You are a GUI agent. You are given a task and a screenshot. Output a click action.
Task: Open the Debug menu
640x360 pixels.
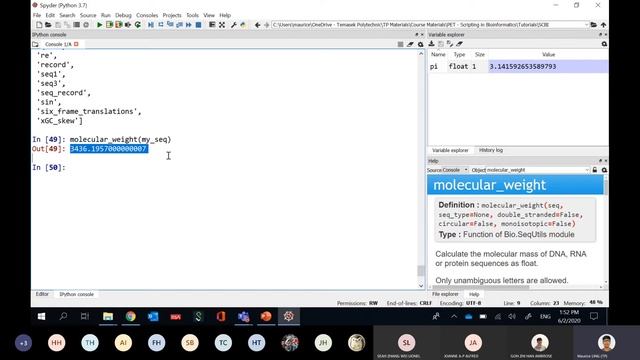click(123, 15)
